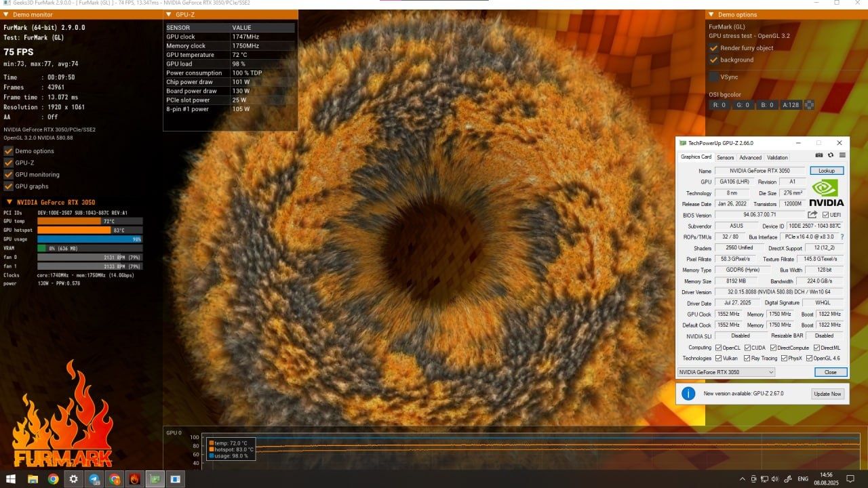
Task: Click the GPU-Z Close button
Action: pyautogui.click(x=830, y=372)
